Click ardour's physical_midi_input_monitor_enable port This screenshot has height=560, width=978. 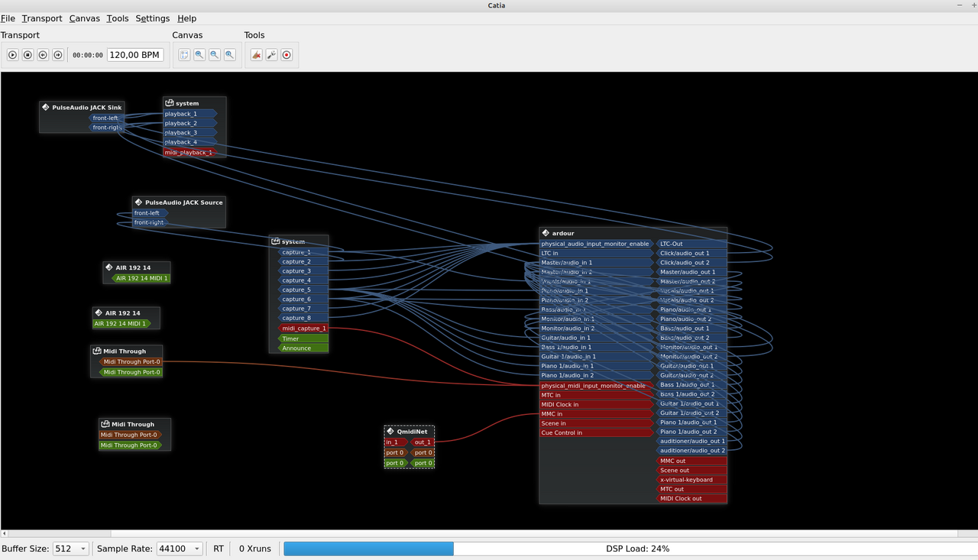tap(597, 386)
